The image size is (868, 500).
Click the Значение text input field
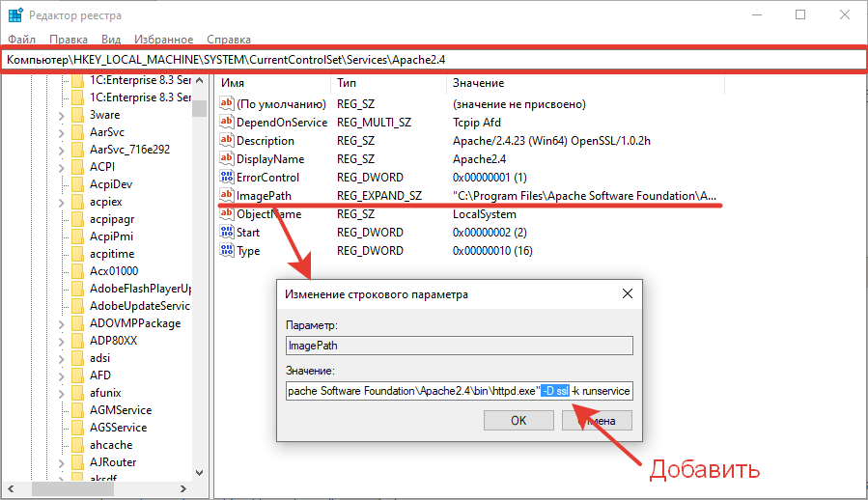coord(459,391)
